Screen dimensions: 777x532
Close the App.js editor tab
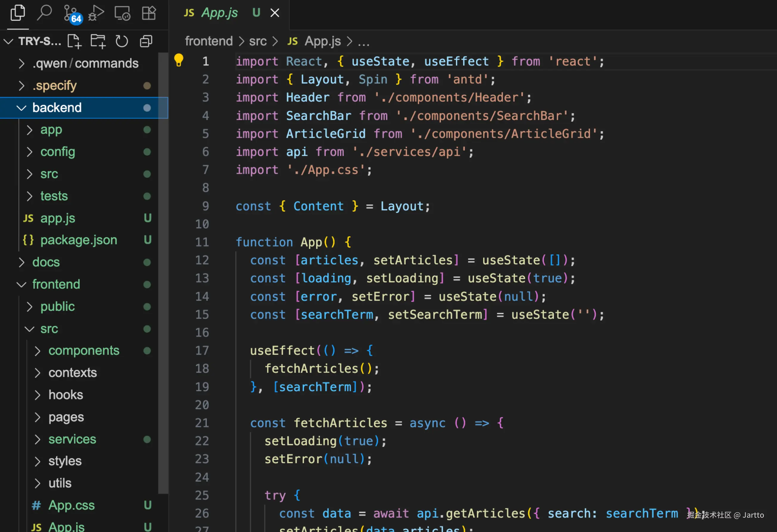click(x=275, y=13)
